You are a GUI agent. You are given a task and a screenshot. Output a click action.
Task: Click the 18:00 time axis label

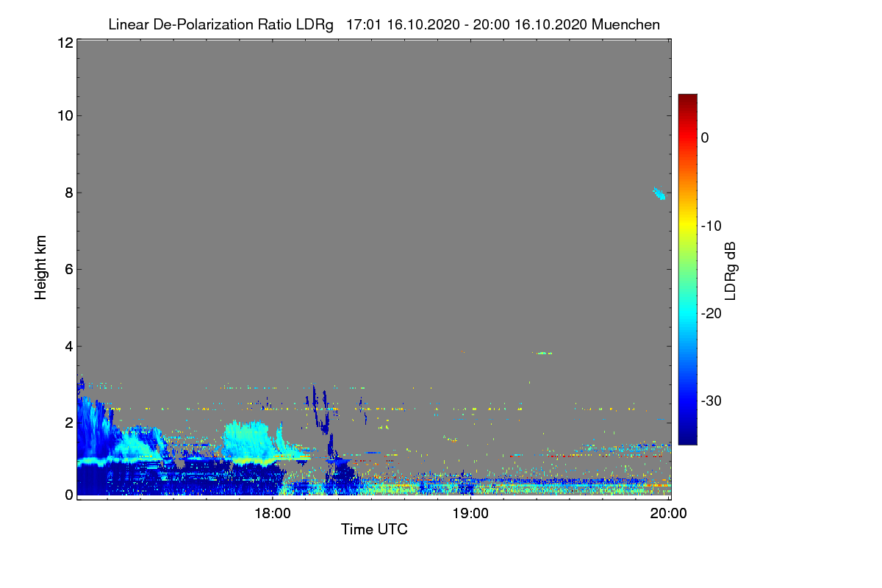pyautogui.click(x=273, y=514)
